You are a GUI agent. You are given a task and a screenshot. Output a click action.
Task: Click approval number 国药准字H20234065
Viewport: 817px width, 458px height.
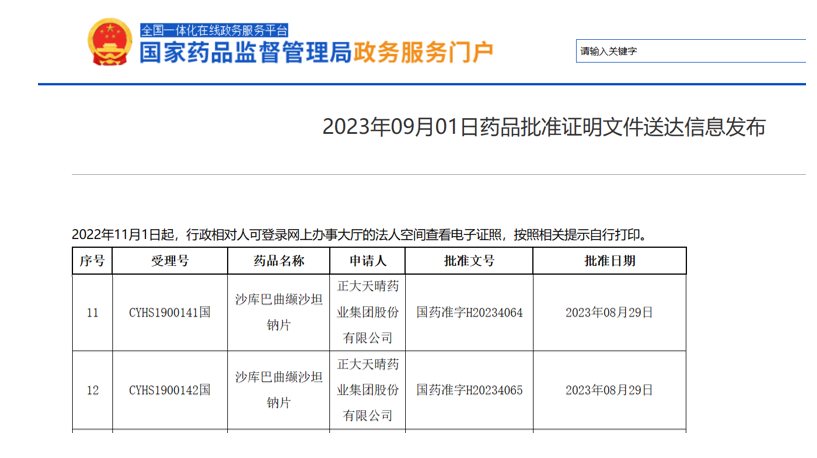pyautogui.click(x=468, y=390)
